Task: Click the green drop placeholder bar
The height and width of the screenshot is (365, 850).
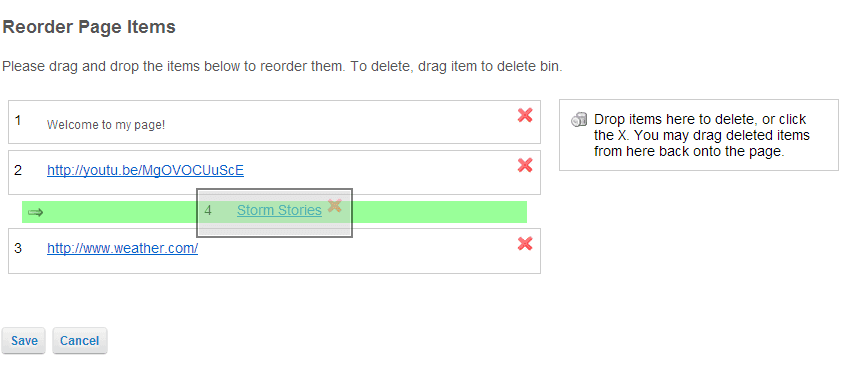Action: [x=274, y=212]
